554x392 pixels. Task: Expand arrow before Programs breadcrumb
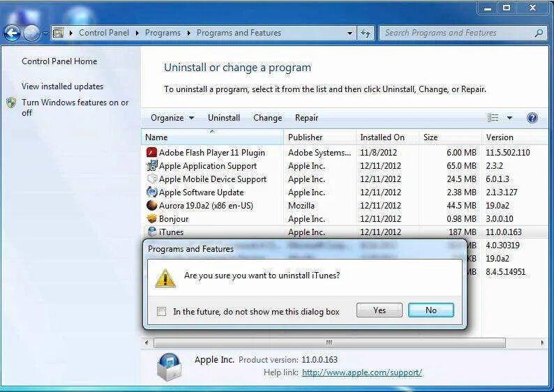click(137, 33)
